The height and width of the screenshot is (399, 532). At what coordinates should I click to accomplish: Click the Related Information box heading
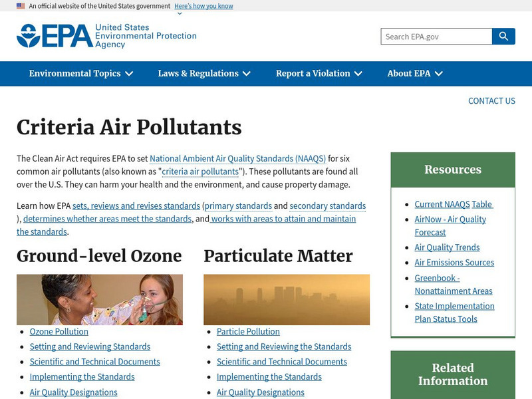point(453,374)
